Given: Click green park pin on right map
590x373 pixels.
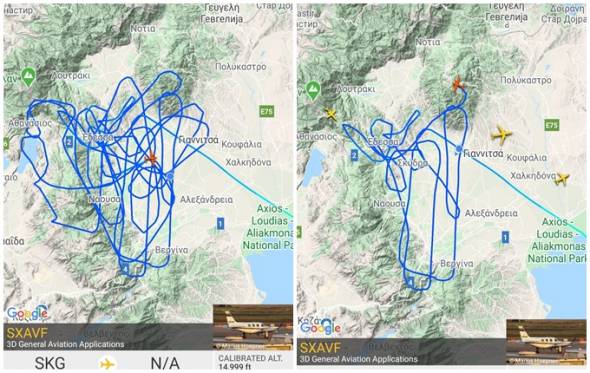Looking at the screenshot, I should (x=312, y=91).
